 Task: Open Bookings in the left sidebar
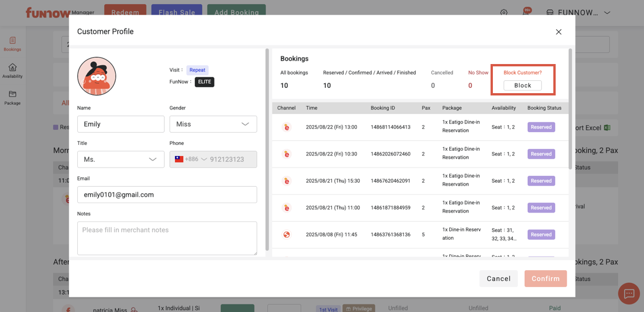(x=12, y=44)
